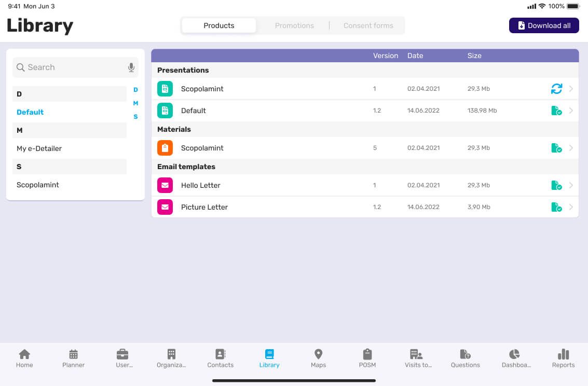Click the Search input field
This screenshot has height=386, width=588.
click(x=75, y=67)
